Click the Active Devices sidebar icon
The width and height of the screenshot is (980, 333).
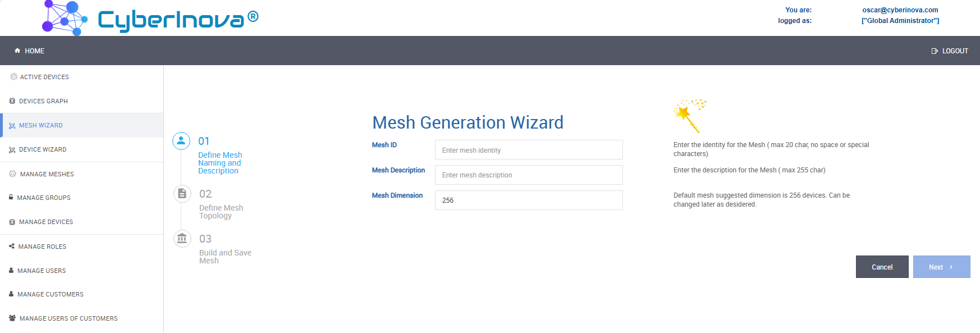coord(14,77)
